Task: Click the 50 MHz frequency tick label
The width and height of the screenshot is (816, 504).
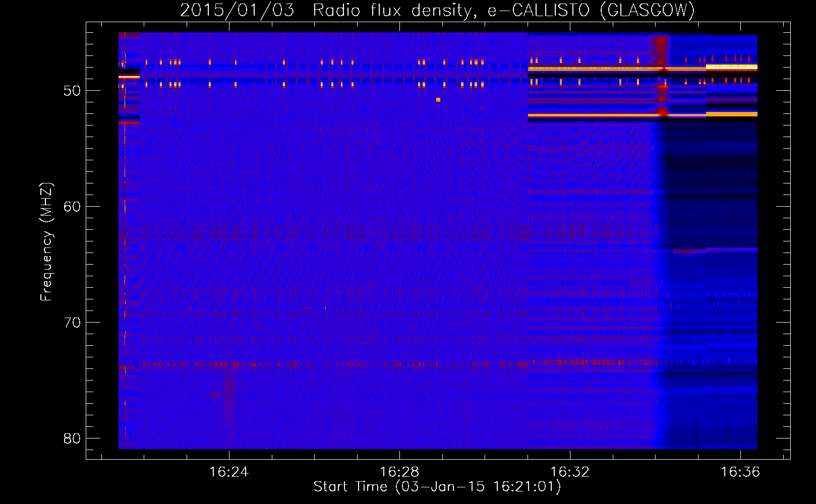Action: click(x=72, y=91)
